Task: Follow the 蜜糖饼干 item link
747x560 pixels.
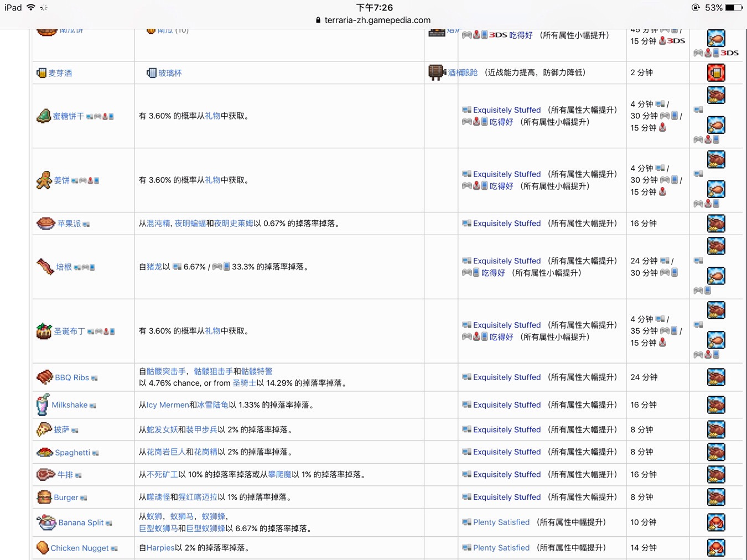Action: [69, 116]
